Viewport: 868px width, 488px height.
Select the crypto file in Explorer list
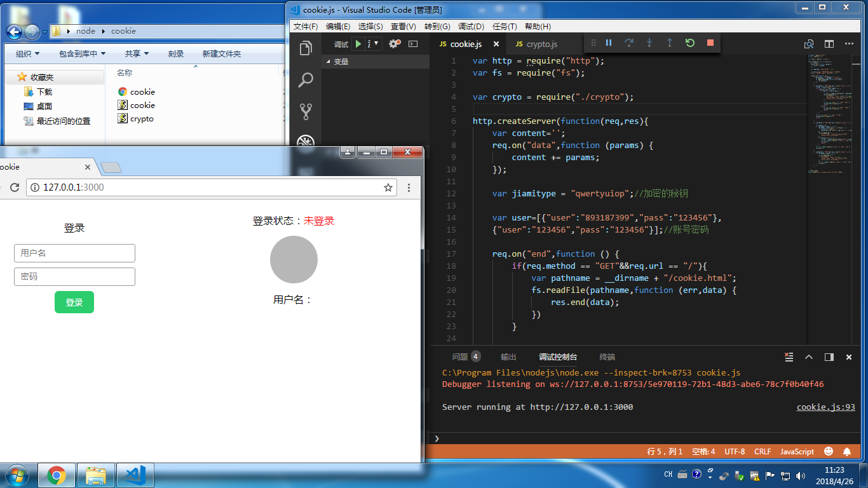point(142,119)
